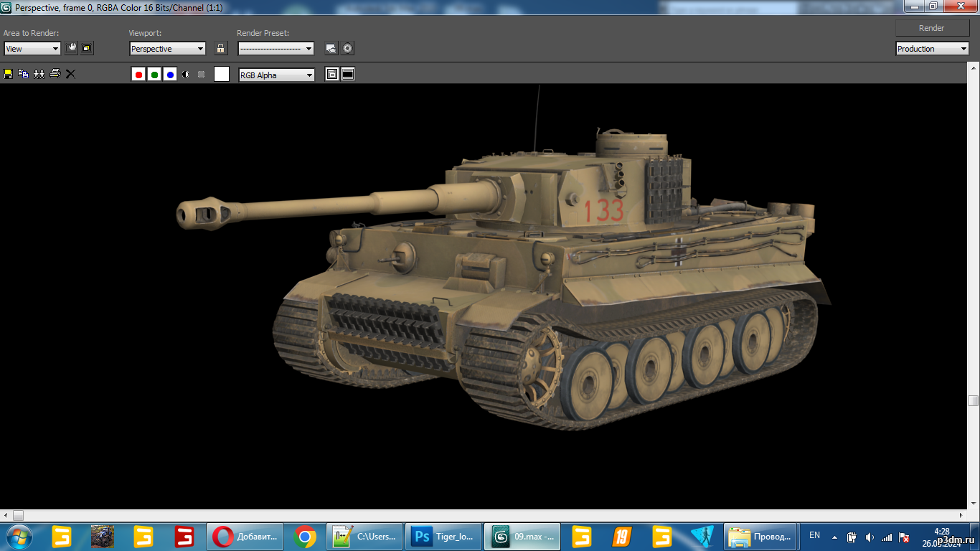
Task: Print the rendered image
Action: pos(55,74)
